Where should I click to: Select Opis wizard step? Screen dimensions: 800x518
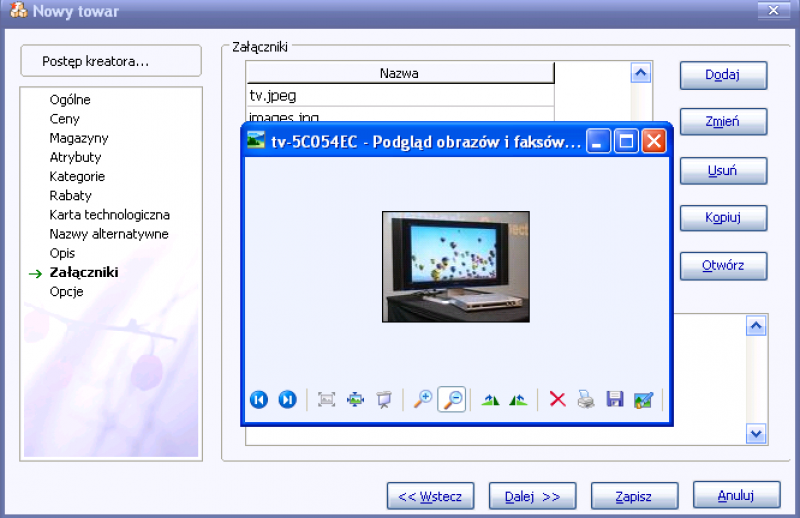click(62, 253)
